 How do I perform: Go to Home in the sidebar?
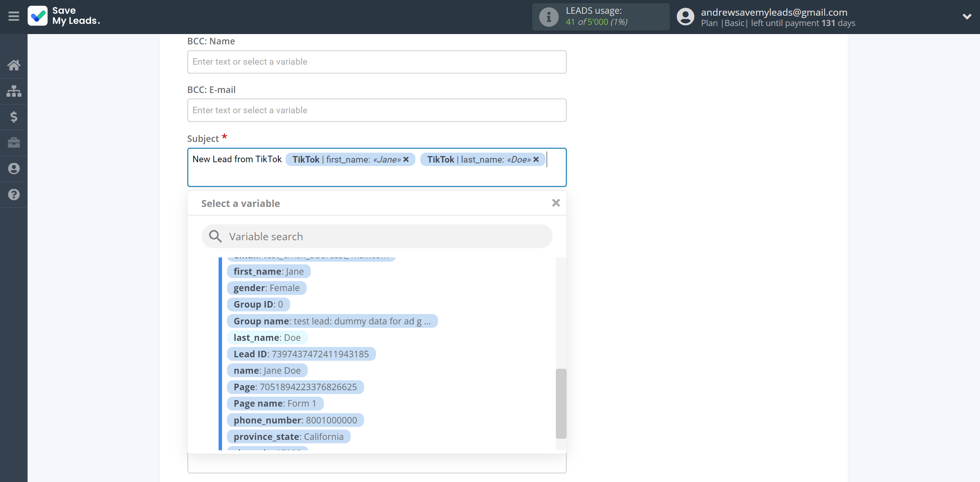(x=14, y=65)
